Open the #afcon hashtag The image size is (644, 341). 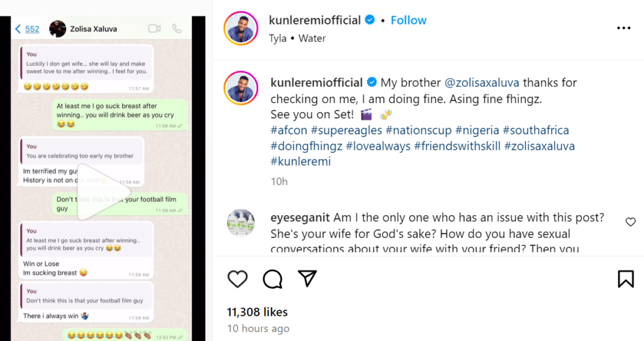pyautogui.click(x=291, y=131)
